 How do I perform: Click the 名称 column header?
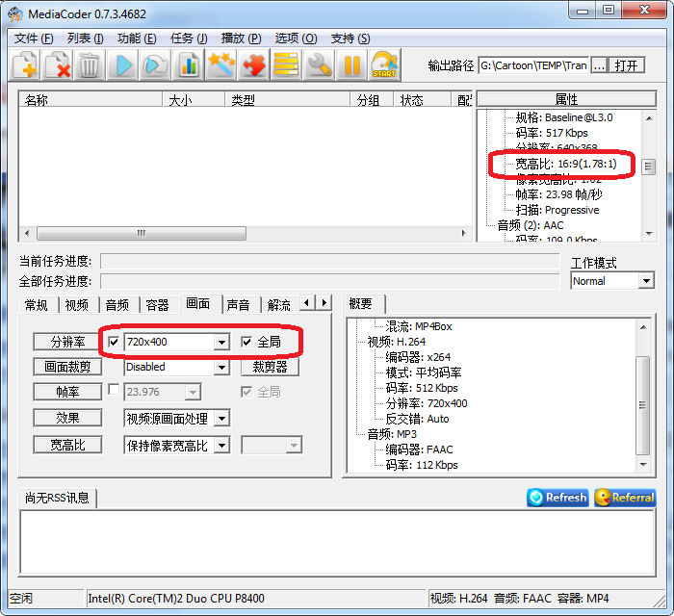pyautogui.click(x=91, y=100)
